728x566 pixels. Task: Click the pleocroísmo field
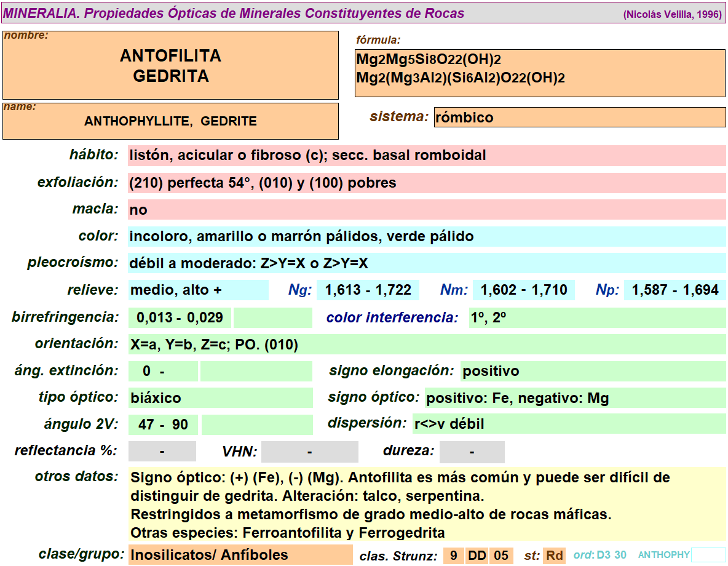tap(427, 263)
